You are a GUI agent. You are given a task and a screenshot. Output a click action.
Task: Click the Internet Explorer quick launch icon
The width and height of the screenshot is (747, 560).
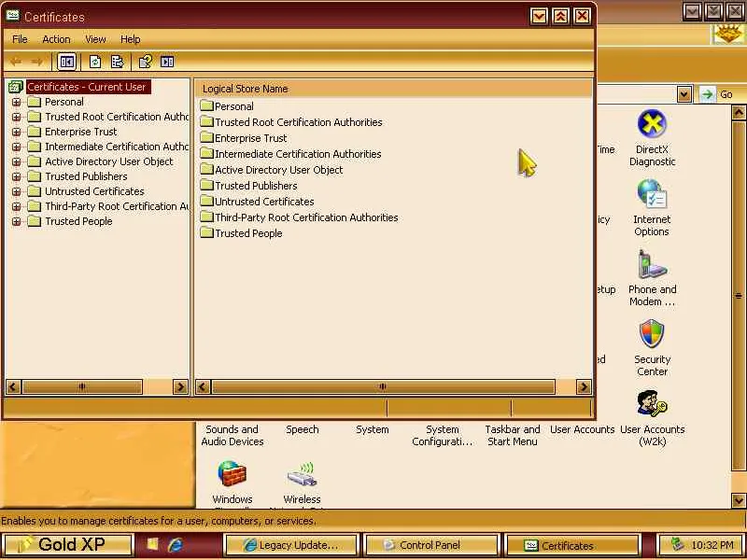tap(176, 545)
